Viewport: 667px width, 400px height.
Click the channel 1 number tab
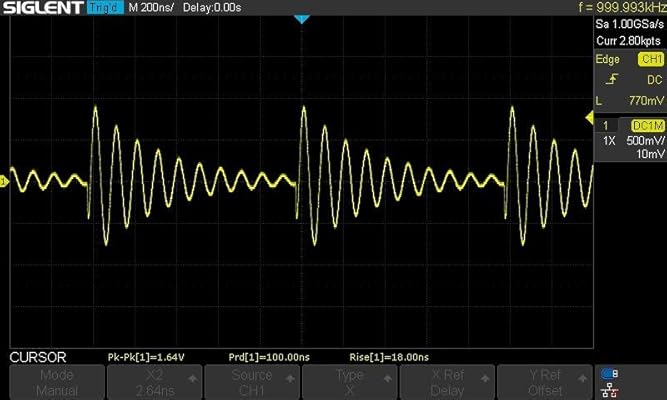[x=605, y=126]
